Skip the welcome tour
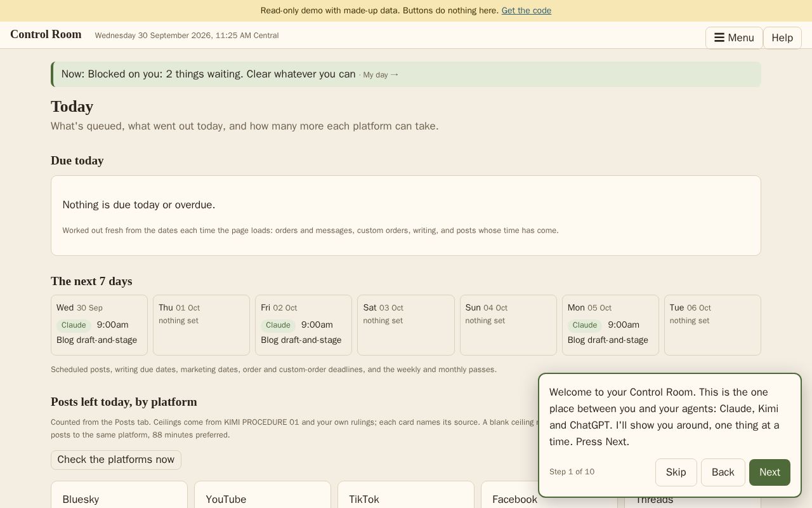The image size is (812, 508). tap(676, 472)
